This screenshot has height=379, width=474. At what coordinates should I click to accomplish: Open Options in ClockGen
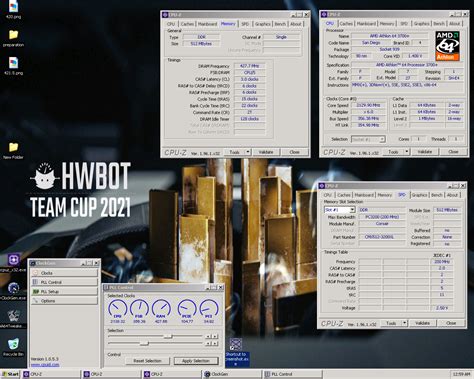coord(65,301)
